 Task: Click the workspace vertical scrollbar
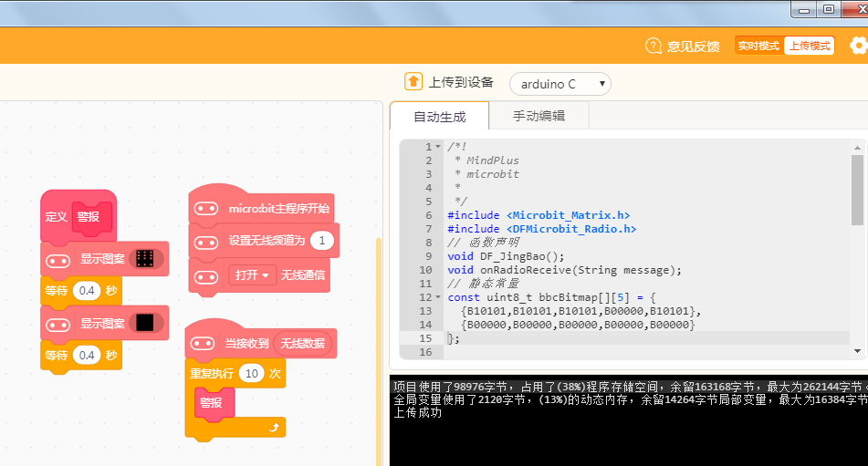point(379,351)
